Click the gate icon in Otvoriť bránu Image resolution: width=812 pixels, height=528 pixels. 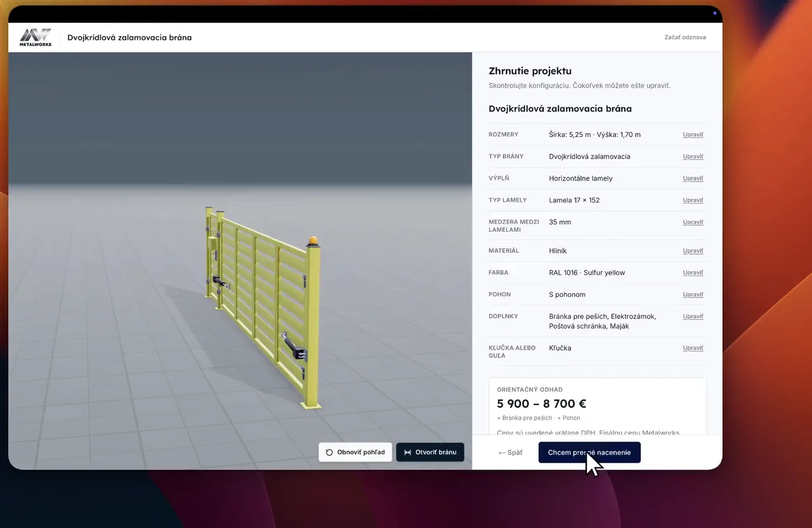pos(407,452)
